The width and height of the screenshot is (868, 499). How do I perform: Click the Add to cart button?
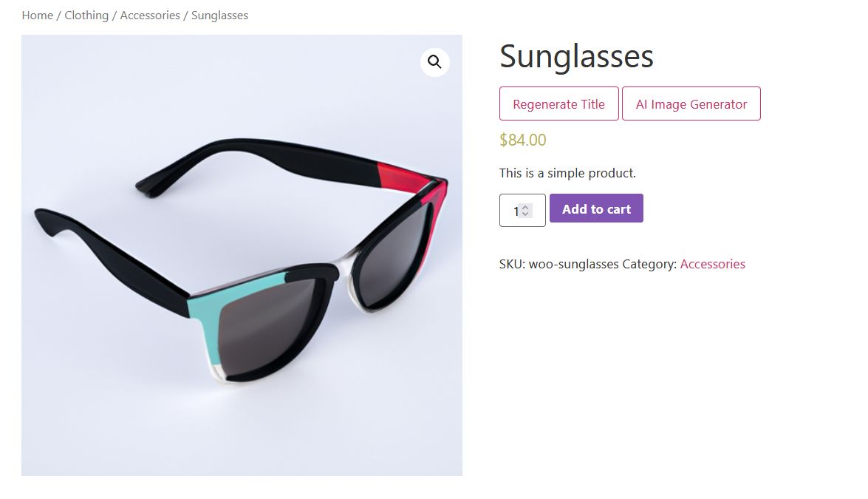(596, 209)
